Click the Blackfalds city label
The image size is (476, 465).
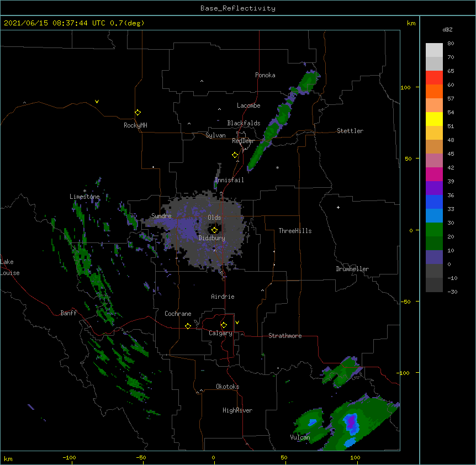click(244, 123)
